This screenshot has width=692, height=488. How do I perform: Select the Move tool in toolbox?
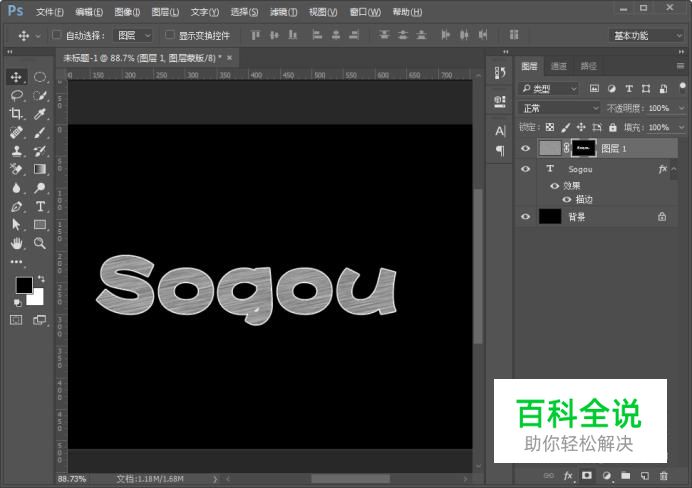pyautogui.click(x=16, y=77)
